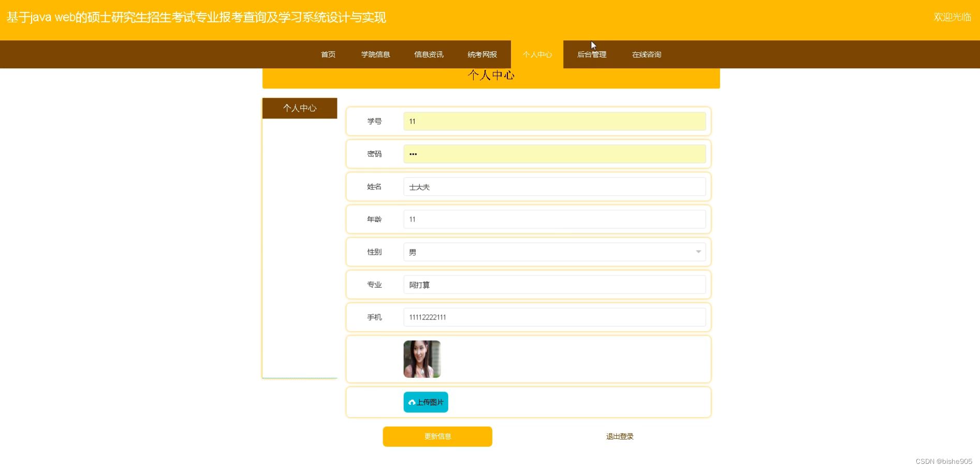Open the 在线咨询 page
Screen dimensions: 980x469
646,54
